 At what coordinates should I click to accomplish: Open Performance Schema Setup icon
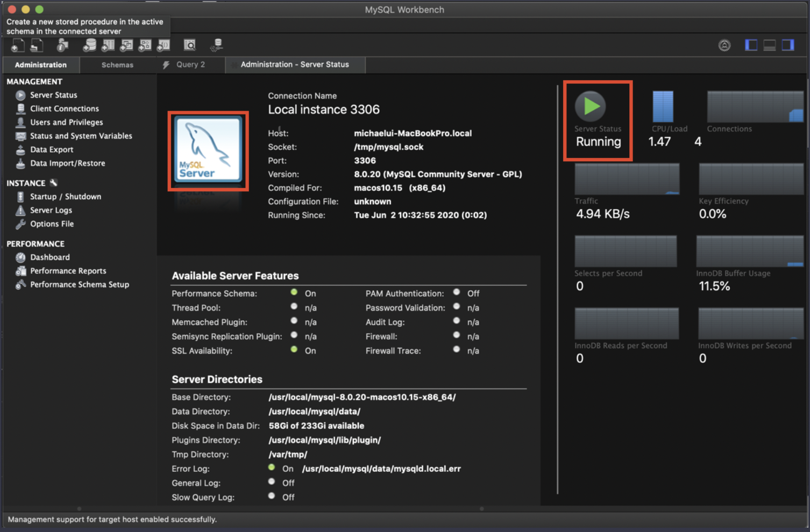coord(20,285)
